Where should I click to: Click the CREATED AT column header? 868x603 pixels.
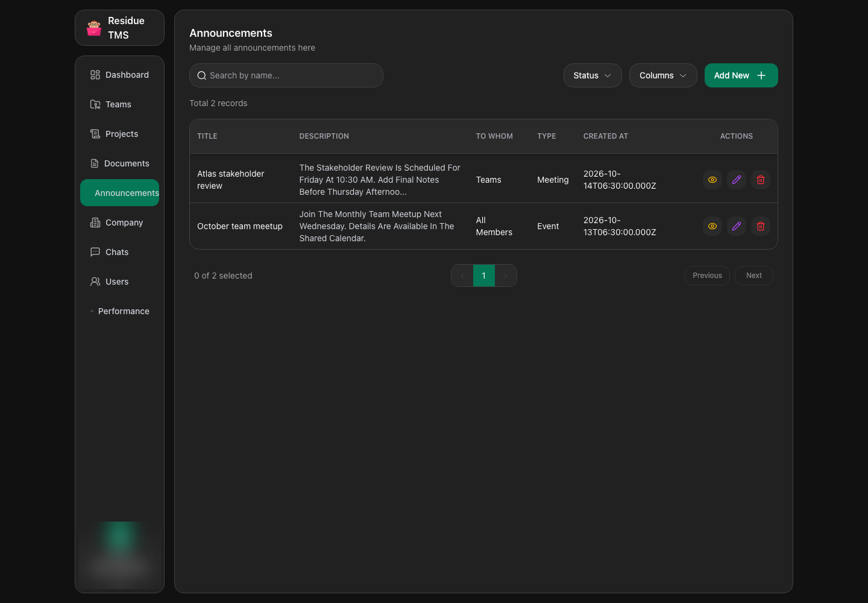click(x=606, y=136)
